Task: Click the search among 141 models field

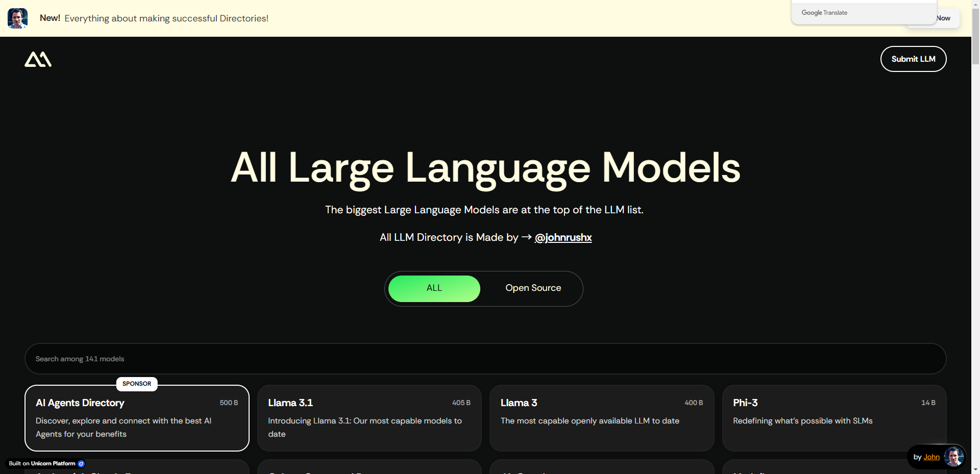Action: click(x=485, y=359)
